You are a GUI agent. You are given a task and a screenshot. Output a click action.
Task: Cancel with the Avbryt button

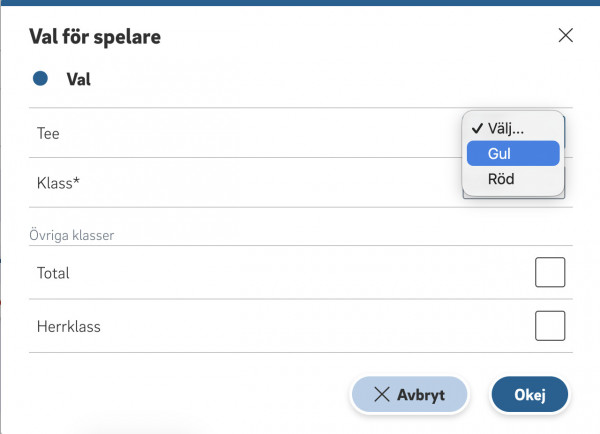coord(409,394)
